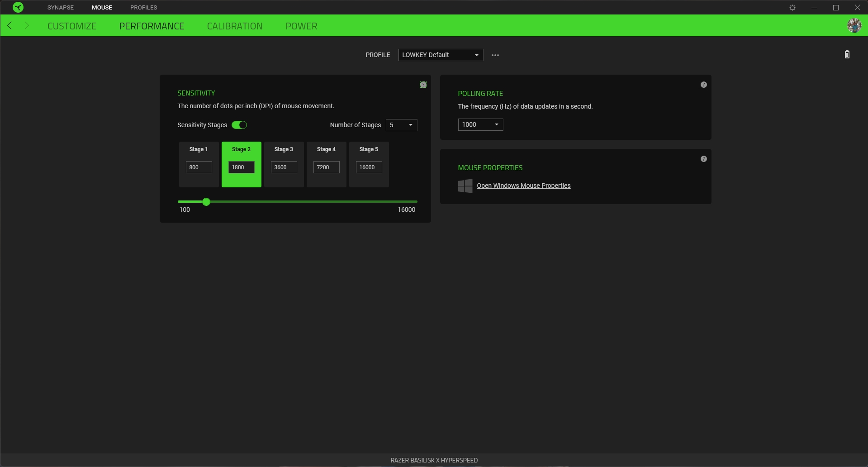This screenshot has height=467, width=868.
Task: Open profile options three-dots menu
Action: 495,55
